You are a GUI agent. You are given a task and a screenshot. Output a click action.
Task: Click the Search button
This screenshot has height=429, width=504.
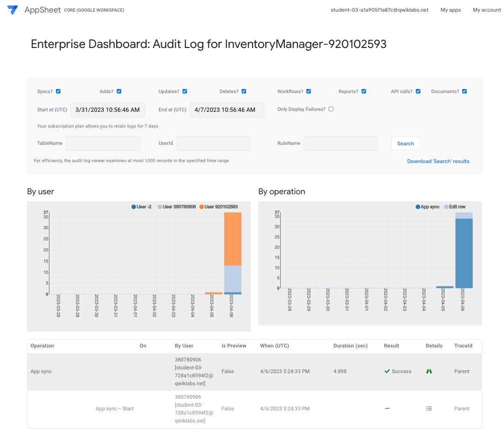(x=405, y=143)
